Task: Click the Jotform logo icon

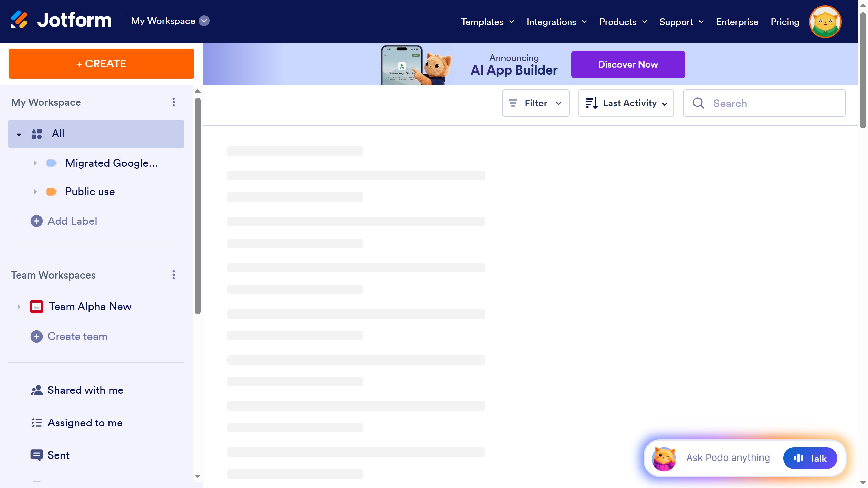Action: point(19,20)
